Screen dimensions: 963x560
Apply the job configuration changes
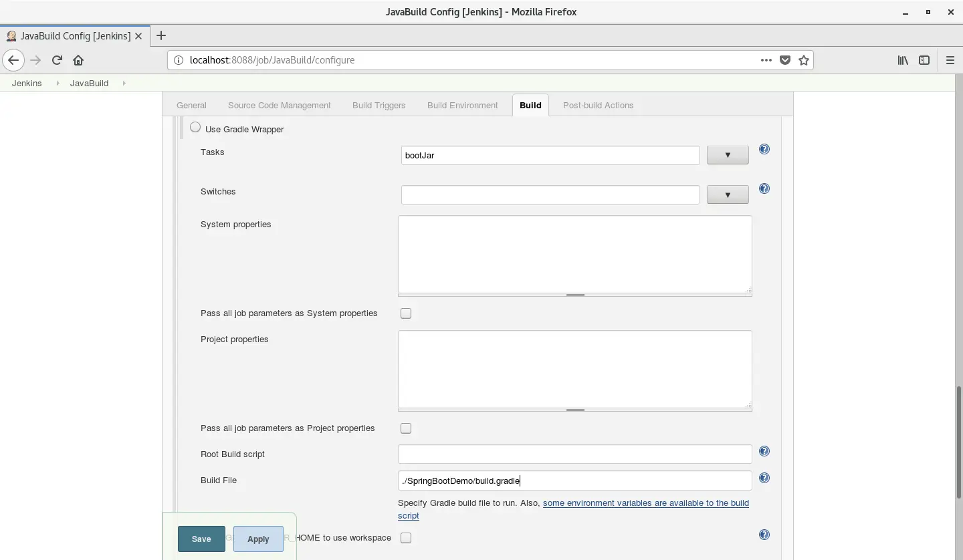258,539
